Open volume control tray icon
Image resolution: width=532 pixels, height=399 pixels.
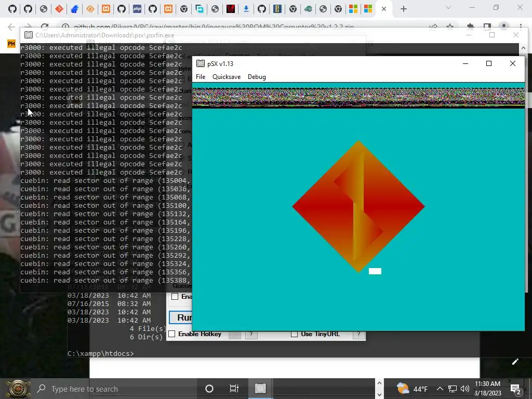(x=465, y=389)
